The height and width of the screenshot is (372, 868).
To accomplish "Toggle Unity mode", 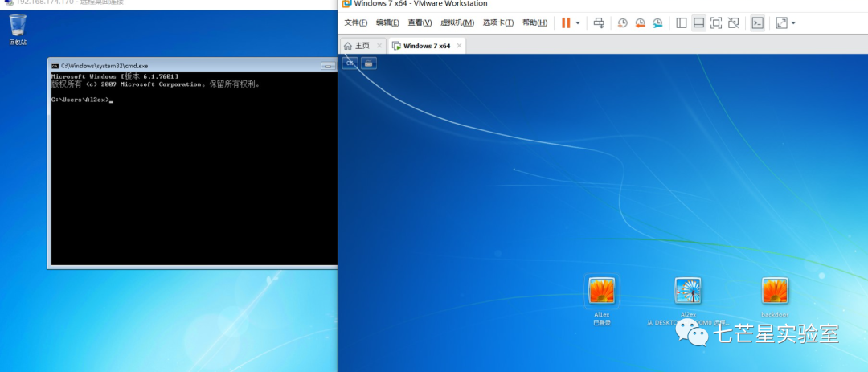I will coord(733,23).
